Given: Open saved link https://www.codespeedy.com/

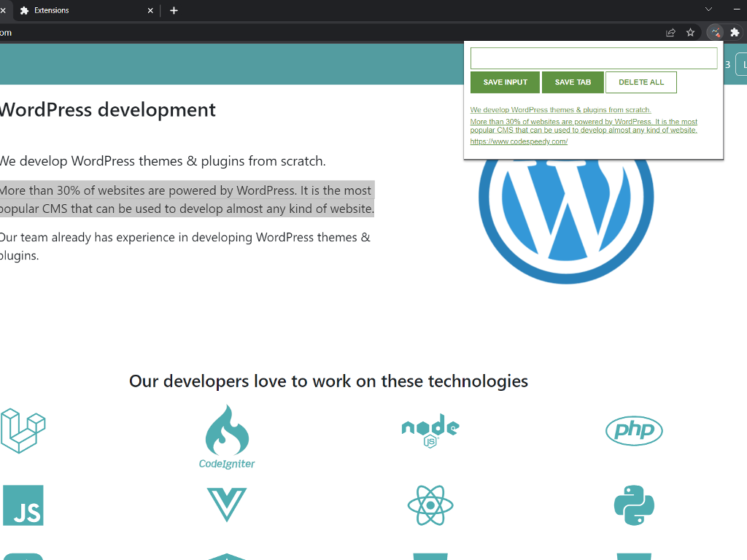Looking at the screenshot, I should point(519,141).
